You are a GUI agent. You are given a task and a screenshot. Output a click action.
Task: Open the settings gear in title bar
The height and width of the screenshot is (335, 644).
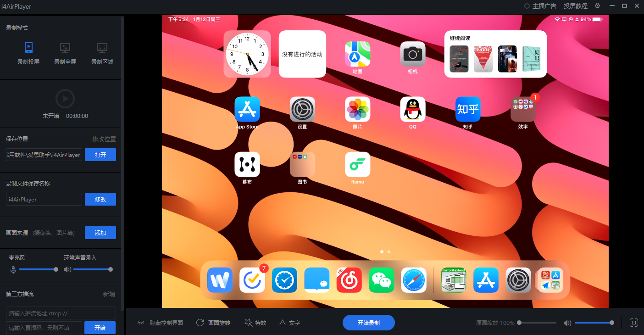click(x=597, y=6)
